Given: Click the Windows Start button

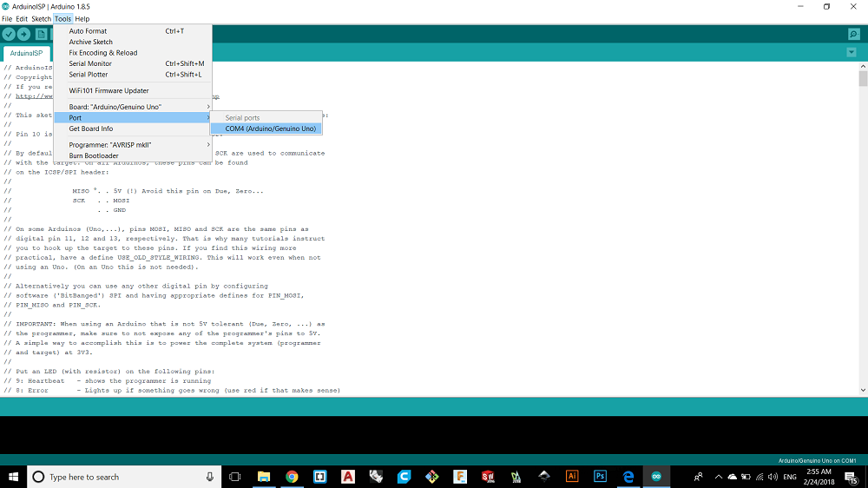Looking at the screenshot, I should (x=13, y=477).
